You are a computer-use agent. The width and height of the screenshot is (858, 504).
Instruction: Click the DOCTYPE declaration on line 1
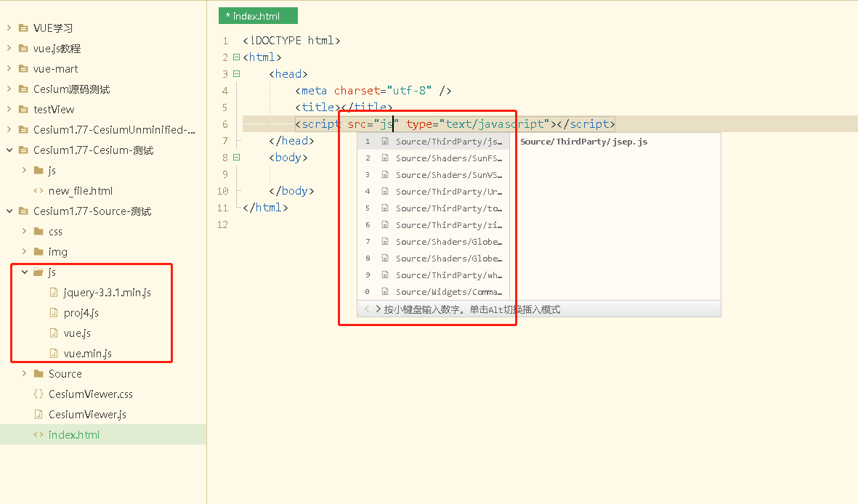point(291,41)
